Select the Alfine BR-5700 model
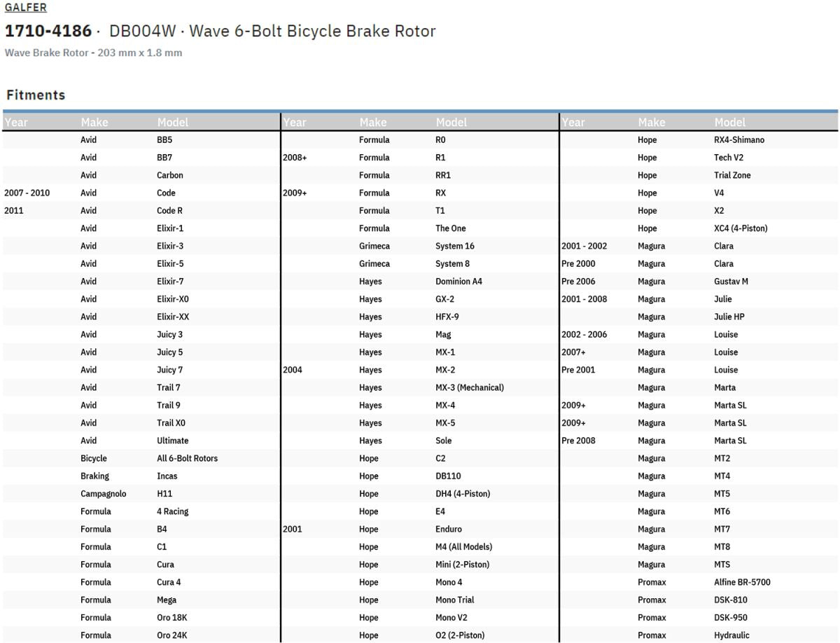This screenshot has height=643, width=840. pyautogui.click(x=742, y=582)
